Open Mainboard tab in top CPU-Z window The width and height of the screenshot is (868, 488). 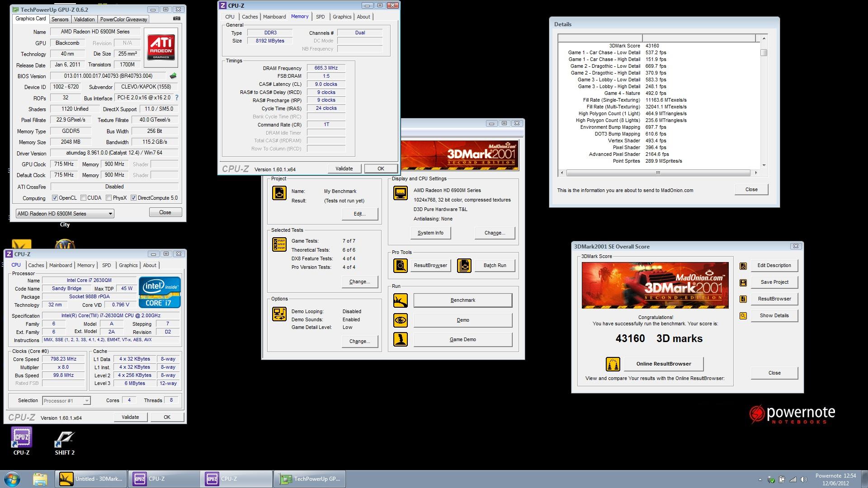[x=274, y=17]
